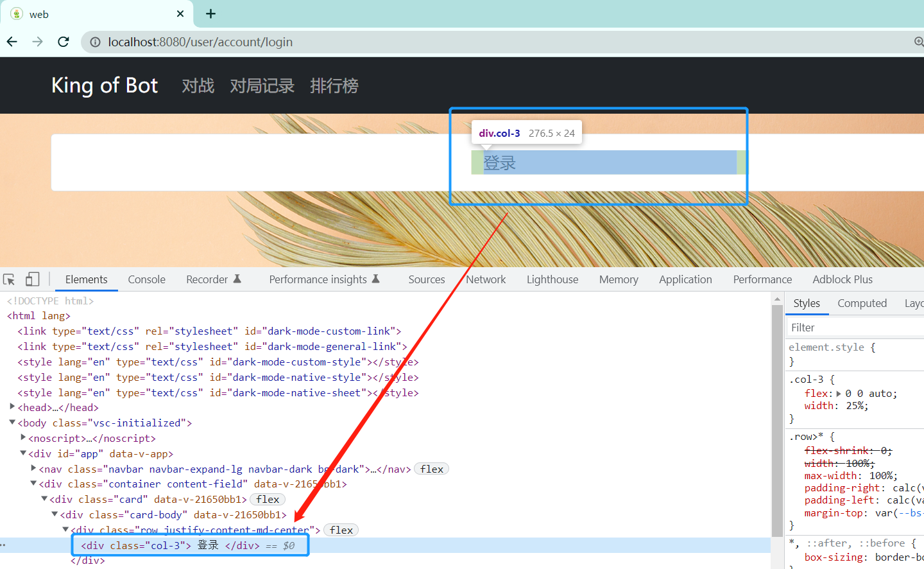Open a new browser tab with the plus icon
The width and height of the screenshot is (924, 569).
click(210, 13)
